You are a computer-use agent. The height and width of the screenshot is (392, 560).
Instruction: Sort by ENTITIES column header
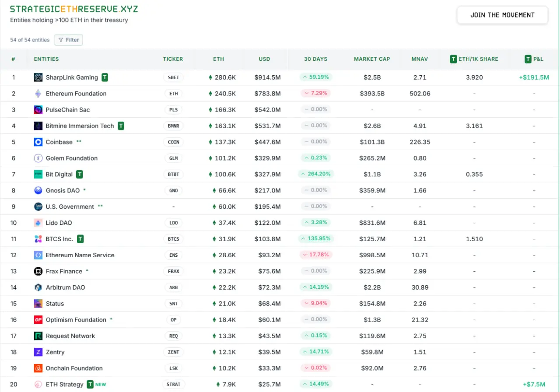46,59
